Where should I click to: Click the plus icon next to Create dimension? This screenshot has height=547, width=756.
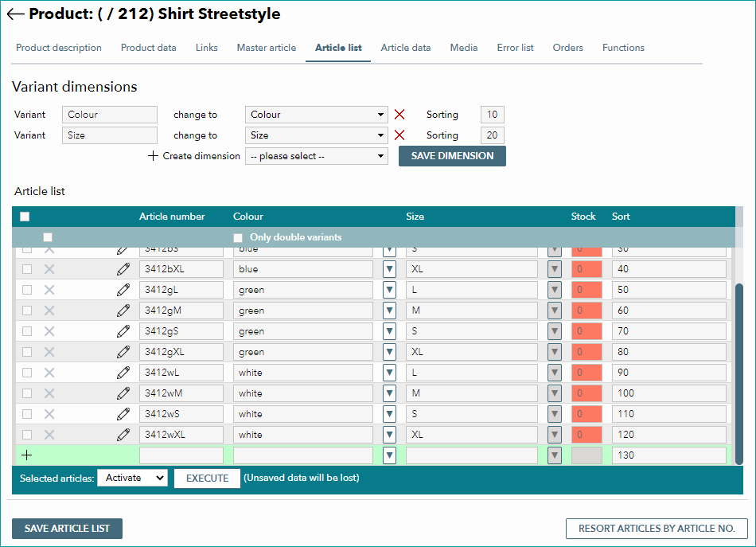coord(153,156)
